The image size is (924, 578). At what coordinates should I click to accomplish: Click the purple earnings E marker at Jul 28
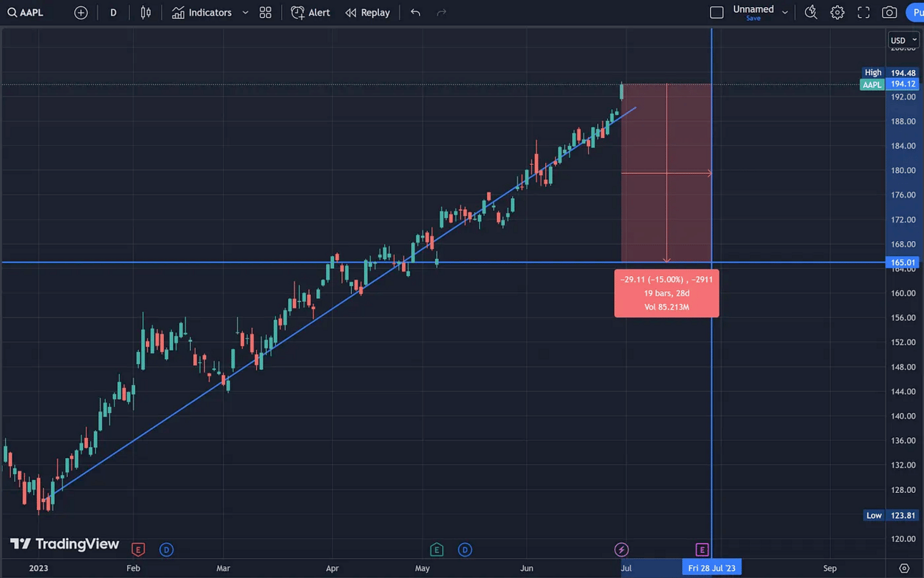point(702,549)
